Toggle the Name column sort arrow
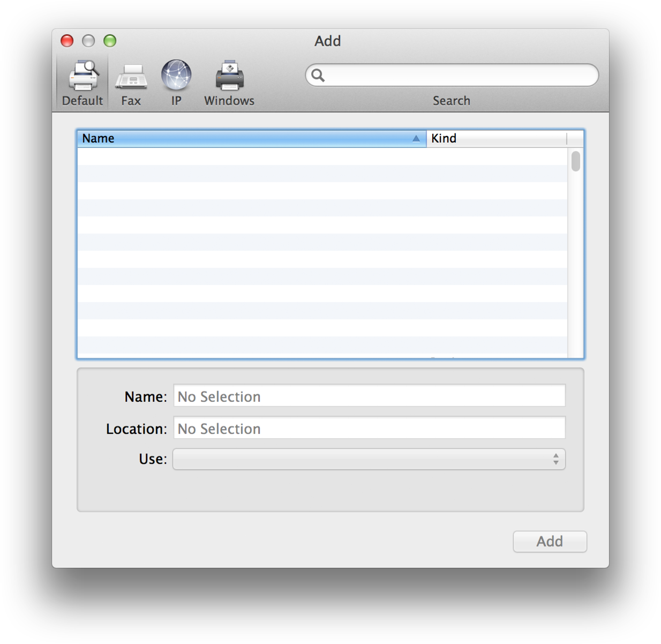Viewport: 661px width, 644px height. point(416,139)
